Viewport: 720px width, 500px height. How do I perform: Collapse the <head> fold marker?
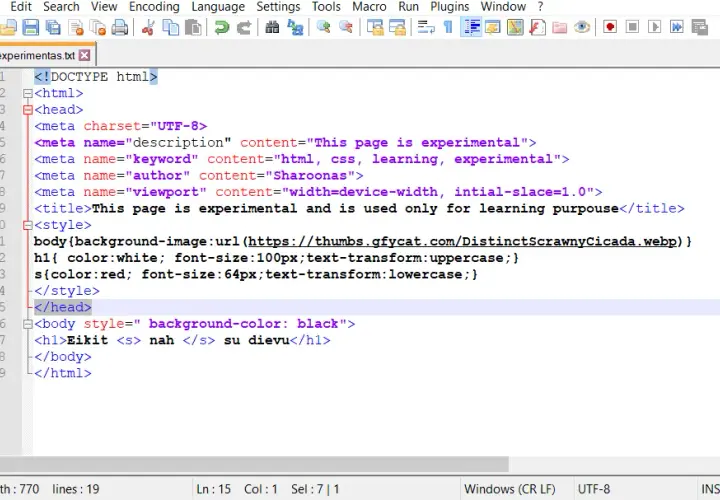[28, 110]
